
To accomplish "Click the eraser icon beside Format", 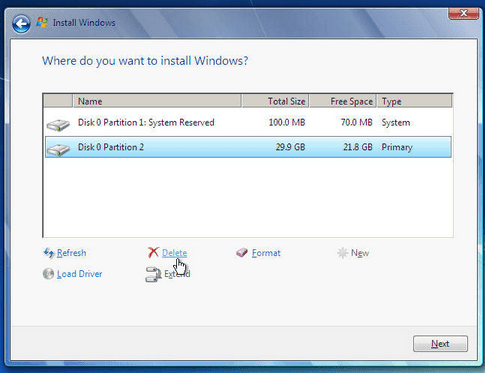I will click(x=242, y=253).
